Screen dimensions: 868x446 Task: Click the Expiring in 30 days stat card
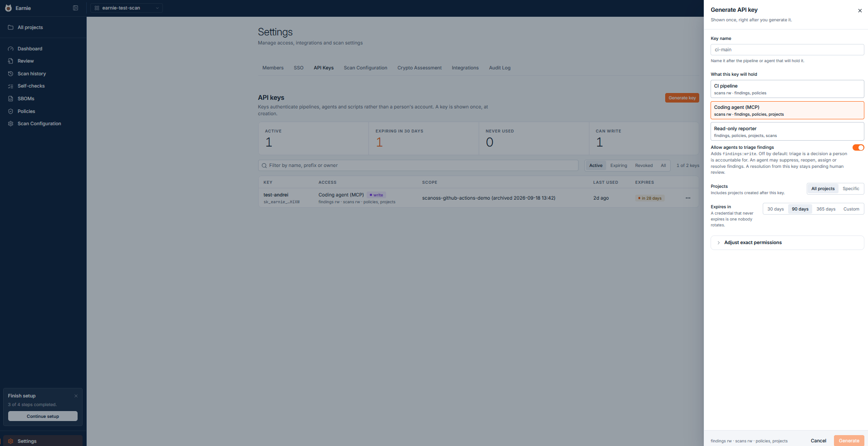click(x=424, y=138)
